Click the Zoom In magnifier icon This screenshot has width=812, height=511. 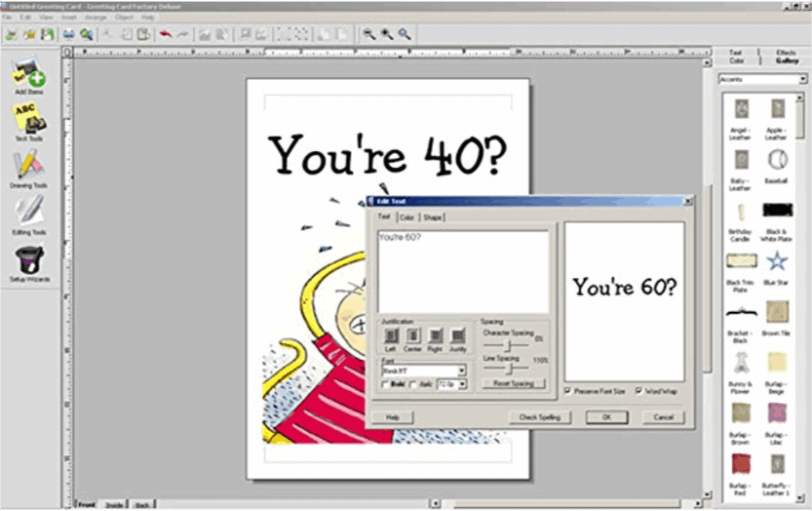[387, 34]
